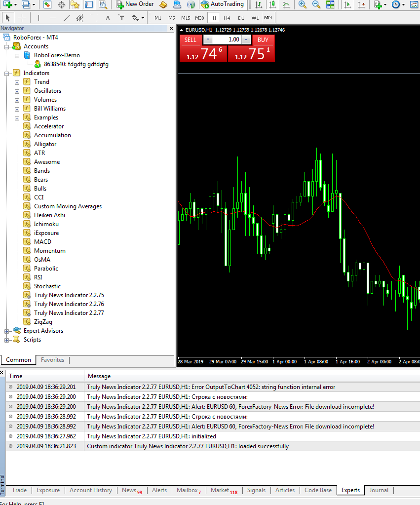The image size is (420, 505).
Task: Switch chart to bar chart icon
Action: pyautogui.click(x=258, y=4)
